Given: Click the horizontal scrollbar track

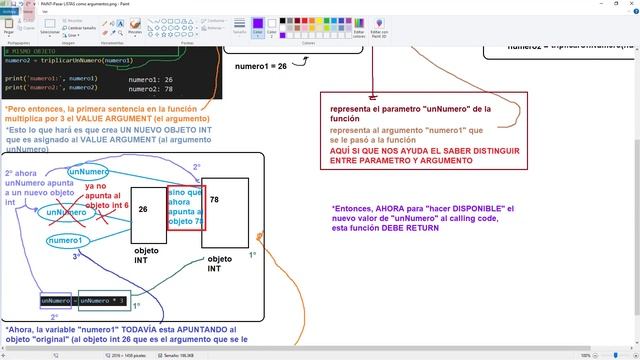Looking at the screenshot, I should pyautogui.click(x=318, y=348).
